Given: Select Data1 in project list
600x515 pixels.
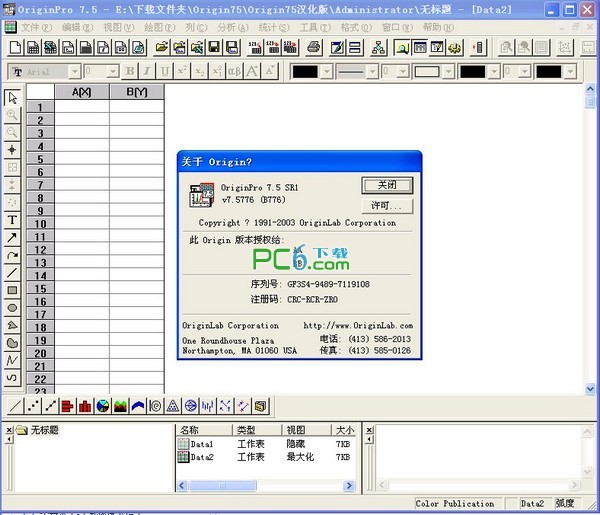Looking at the screenshot, I should [x=196, y=444].
